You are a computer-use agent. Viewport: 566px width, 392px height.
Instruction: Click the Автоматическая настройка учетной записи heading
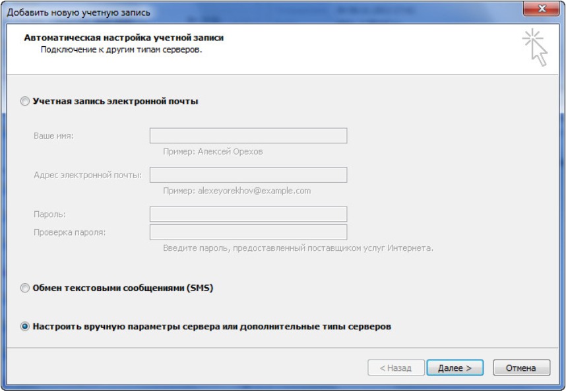124,38
